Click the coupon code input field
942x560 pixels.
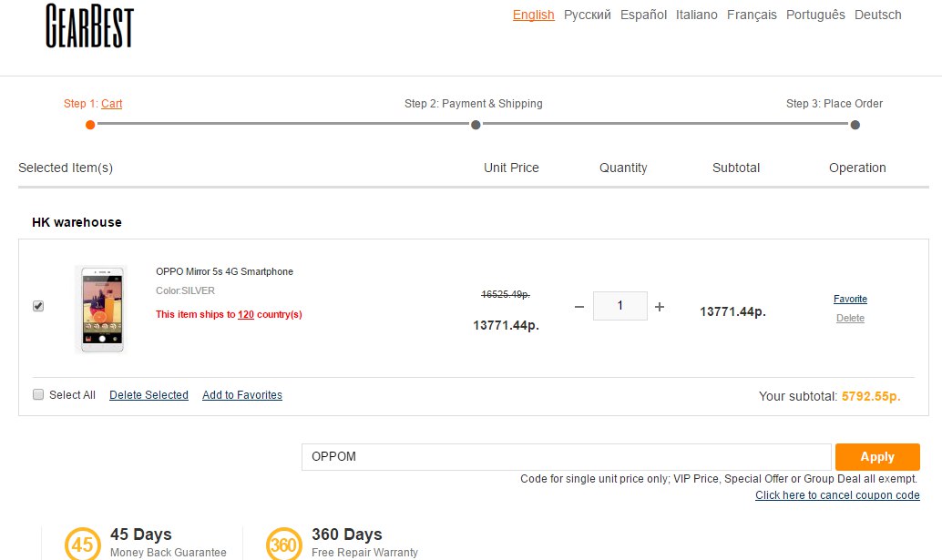click(566, 457)
